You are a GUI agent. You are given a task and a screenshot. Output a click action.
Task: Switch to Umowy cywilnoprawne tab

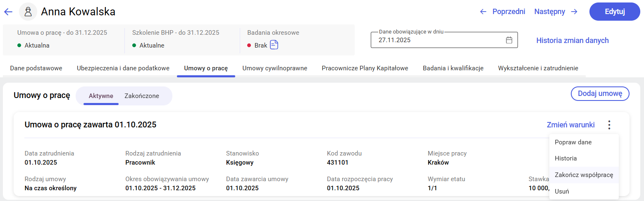pos(274,68)
